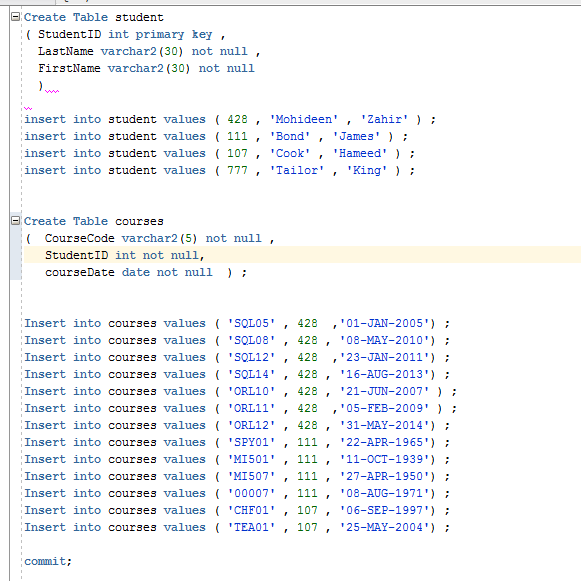Click the insert line containing 'Cook'
Viewport: 581px width, 581px height.
219,153
